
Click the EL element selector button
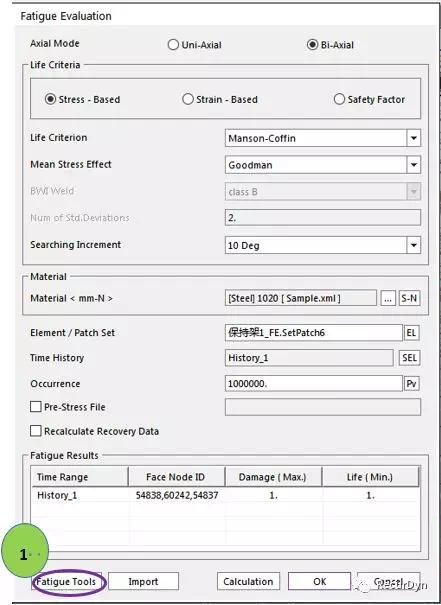tap(411, 333)
